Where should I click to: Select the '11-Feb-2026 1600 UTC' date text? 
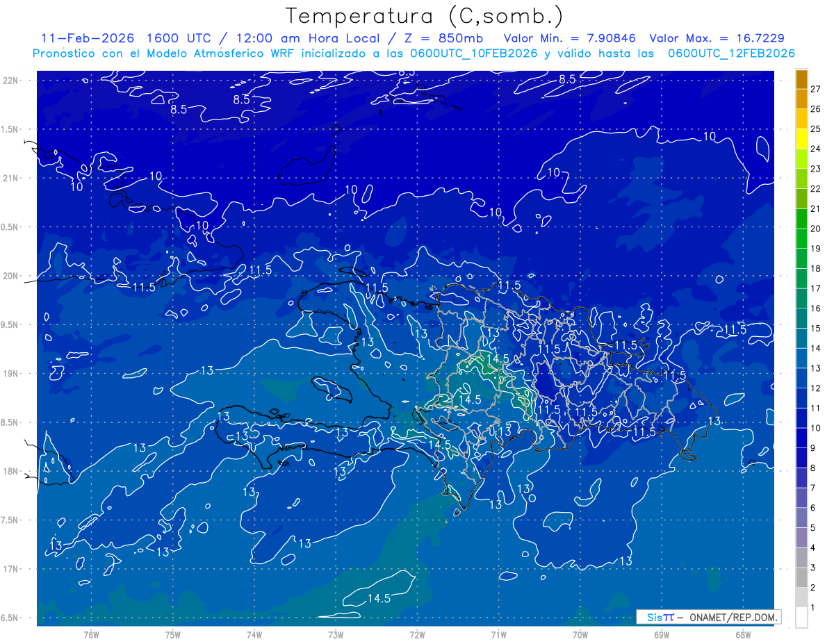129,38
